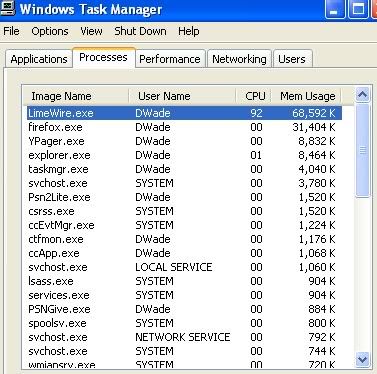This screenshot has height=374, width=377.
Task: Select the PSNGive.exe process row
Action: click(x=184, y=309)
